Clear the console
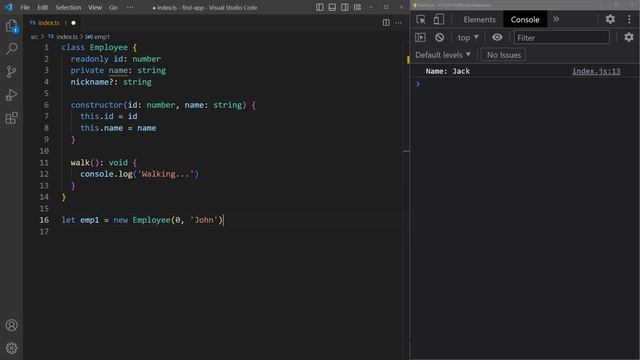The height and width of the screenshot is (360, 640). point(439,38)
